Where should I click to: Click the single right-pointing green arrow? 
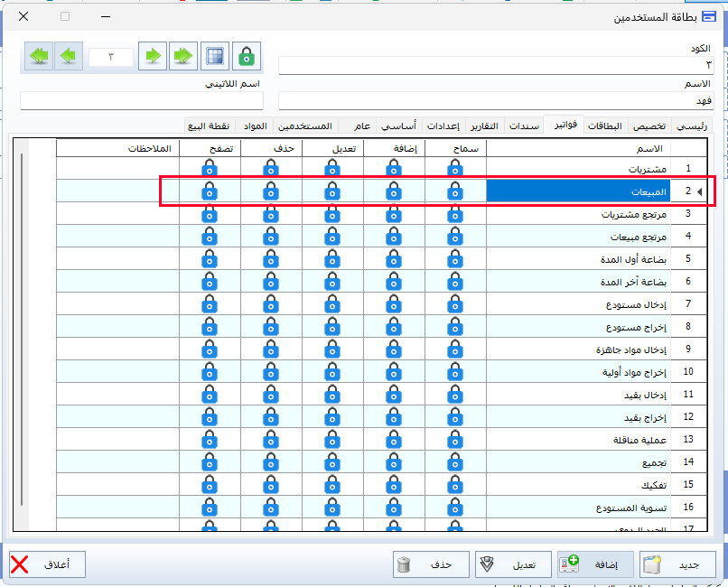point(153,56)
